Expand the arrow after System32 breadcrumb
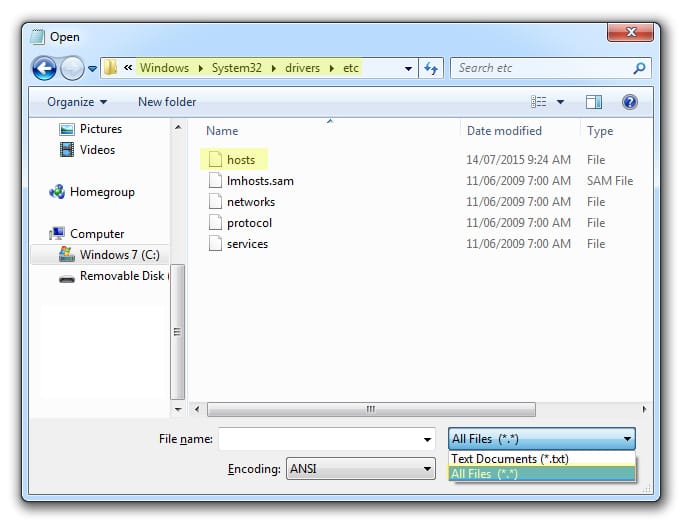The image size is (683, 525). coord(274,68)
